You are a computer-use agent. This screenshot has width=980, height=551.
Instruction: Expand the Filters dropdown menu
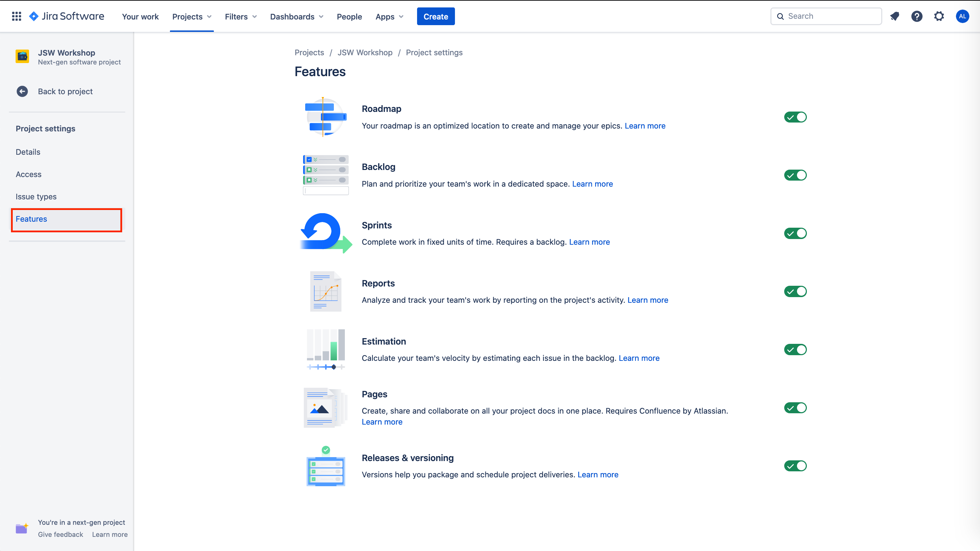click(x=241, y=16)
